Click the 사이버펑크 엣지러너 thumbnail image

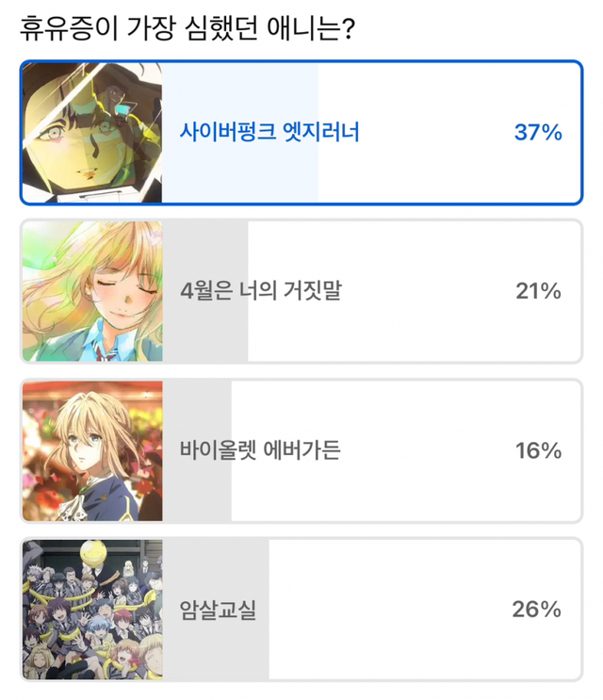tap(92, 132)
